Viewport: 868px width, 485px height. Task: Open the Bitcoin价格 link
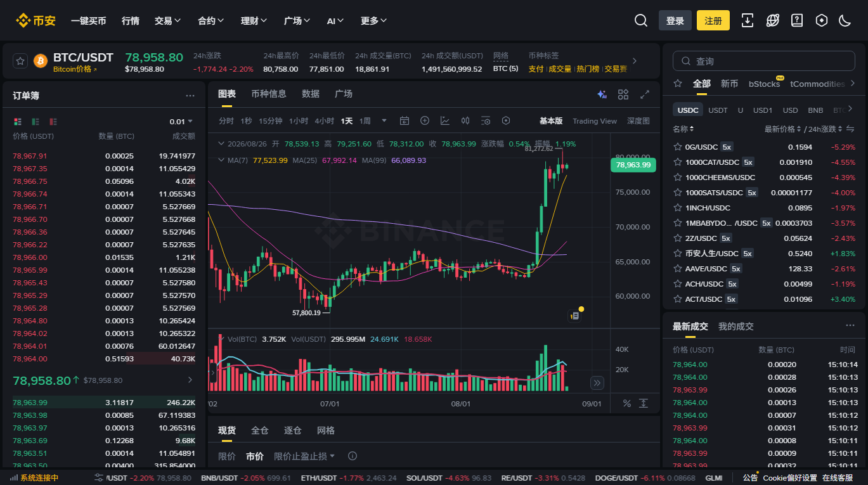point(75,69)
